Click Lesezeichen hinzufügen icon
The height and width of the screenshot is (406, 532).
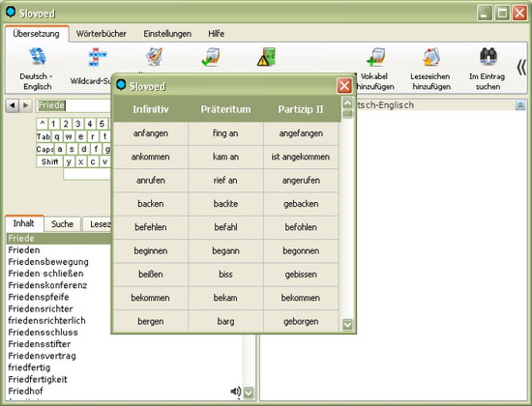(431, 57)
